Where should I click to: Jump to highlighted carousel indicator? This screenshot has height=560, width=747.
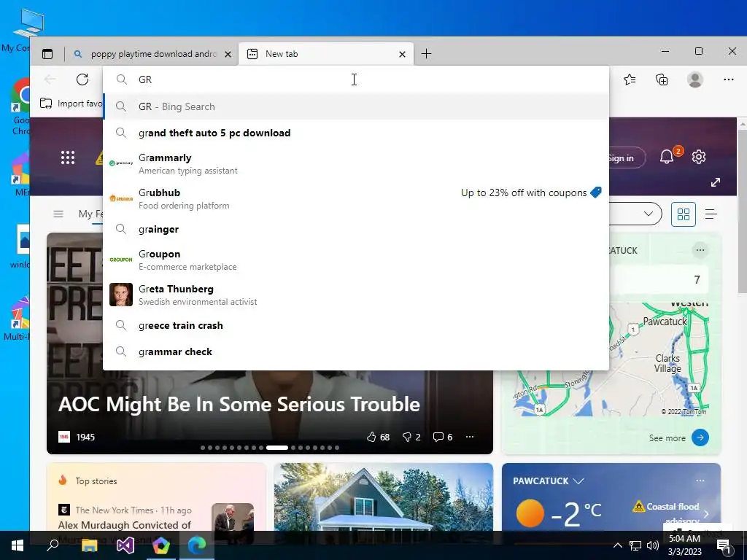[276, 448]
